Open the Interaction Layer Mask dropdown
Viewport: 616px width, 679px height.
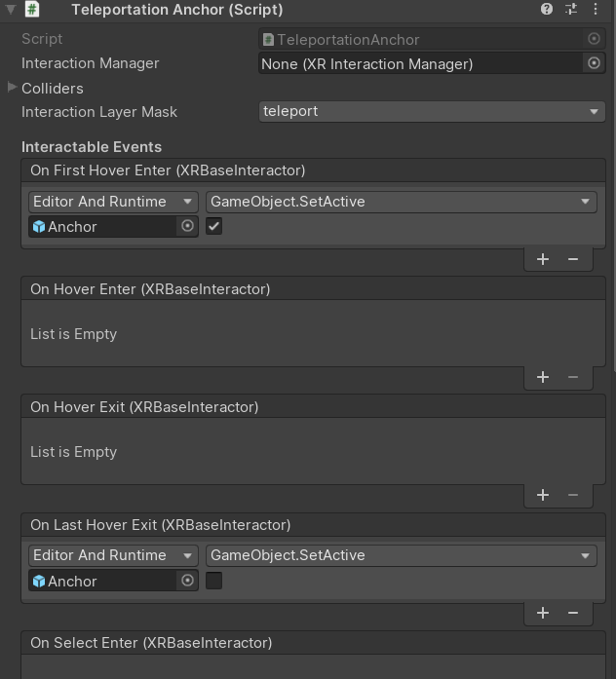pyautogui.click(x=432, y=111)
